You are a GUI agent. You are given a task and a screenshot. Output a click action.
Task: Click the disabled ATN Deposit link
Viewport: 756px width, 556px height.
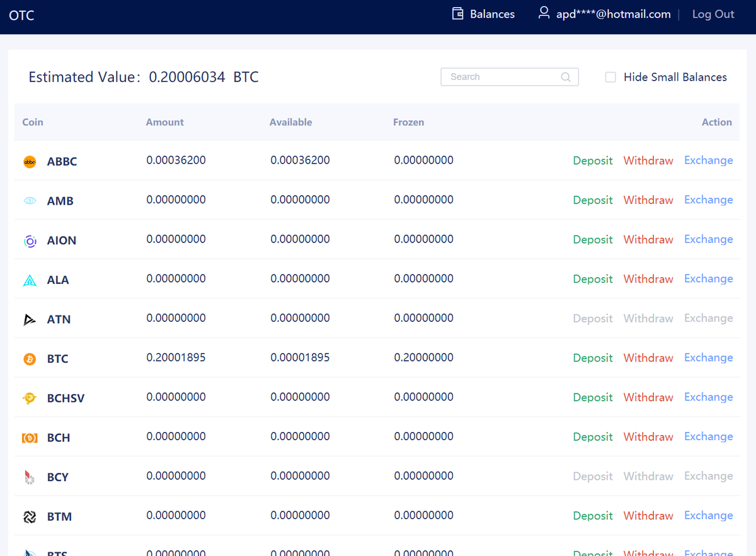coord(593,319)
